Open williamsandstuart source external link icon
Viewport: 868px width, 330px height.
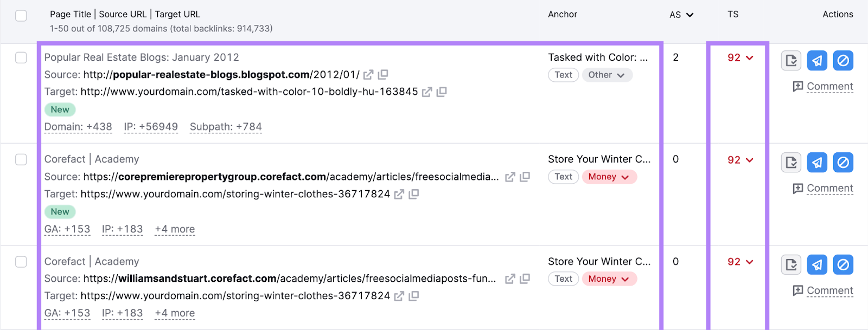pos(510,279)
